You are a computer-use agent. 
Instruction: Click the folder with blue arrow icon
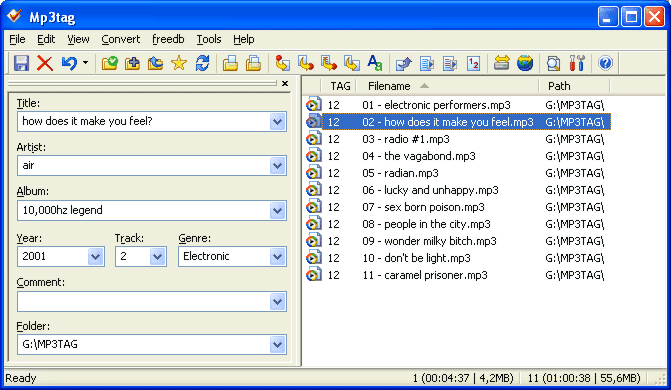pyautogui.click(x=156, y=63)
